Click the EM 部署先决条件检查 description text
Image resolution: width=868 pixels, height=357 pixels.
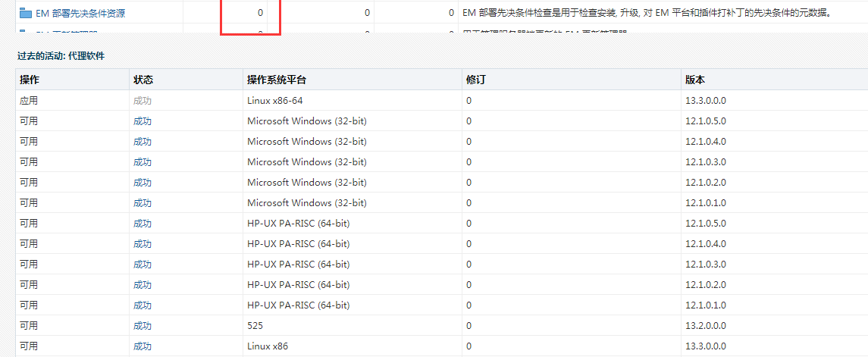[647, 13]
